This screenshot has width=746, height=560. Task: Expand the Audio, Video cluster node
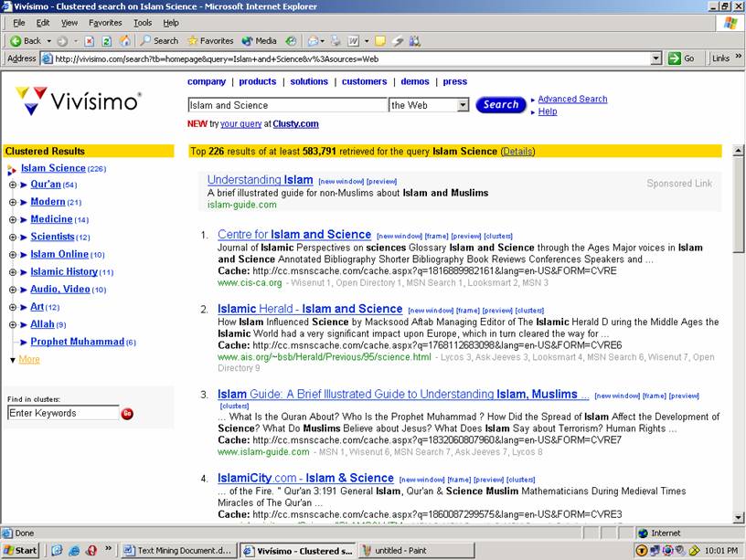click(13, 290)
